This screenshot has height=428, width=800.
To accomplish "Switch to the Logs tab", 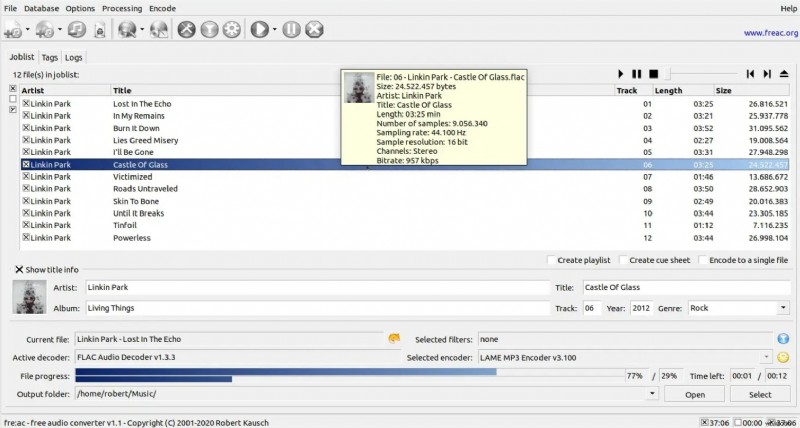I will [x=73, y=58].
